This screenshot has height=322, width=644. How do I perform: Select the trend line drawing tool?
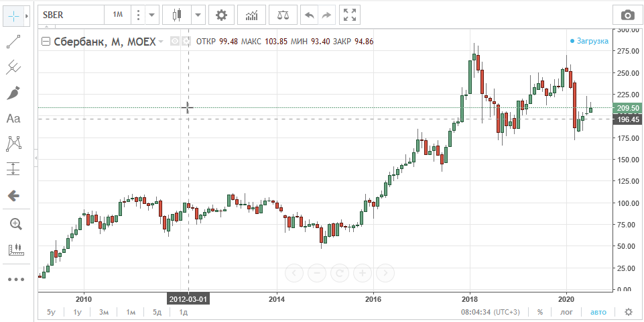pos(13,42)
